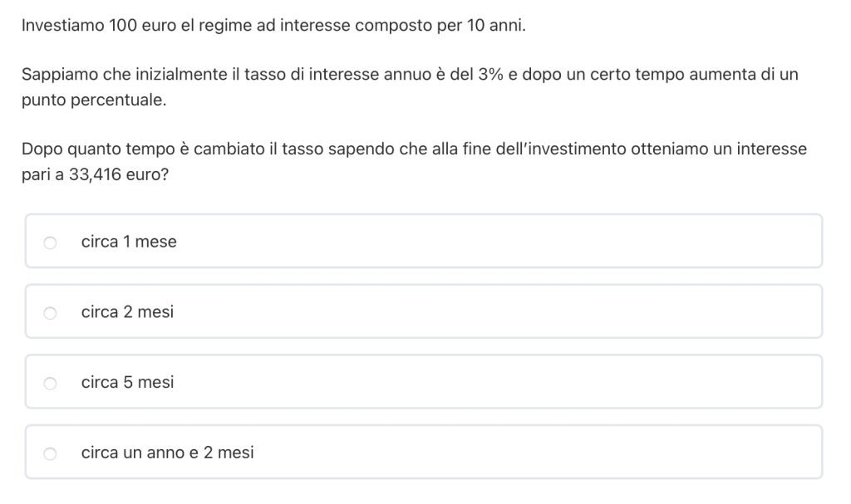Viewport: 851px width, 504px height.
Task: Click the words "100 euro" in the first line
Action: (x=140, y=26)
